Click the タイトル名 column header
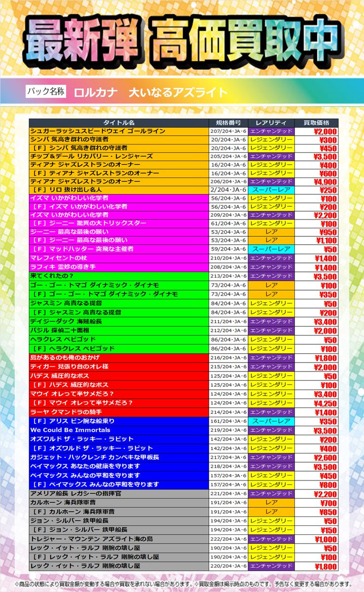 click(119, 123)
